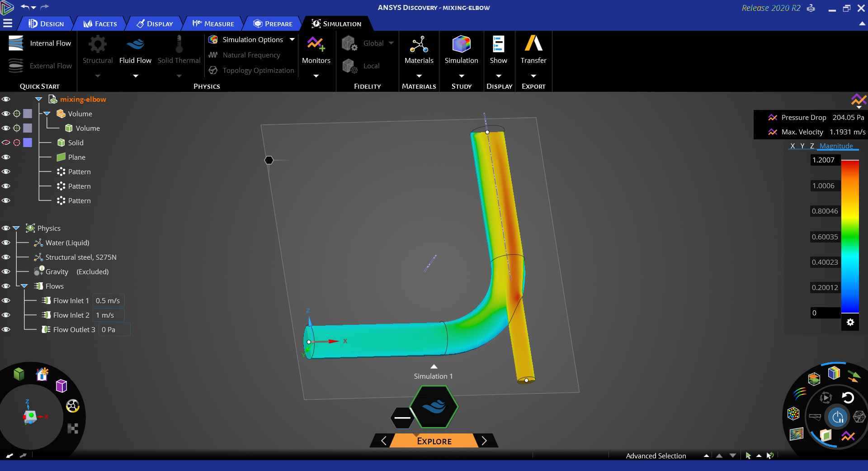
Task: Select the Solid Thermal thermometer icon
Action: point(179,44)
